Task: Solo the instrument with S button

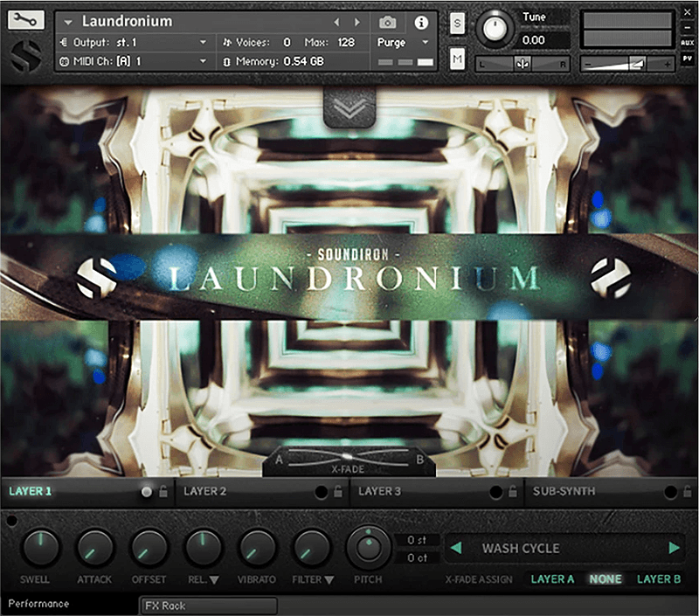Action: [457, 24]
